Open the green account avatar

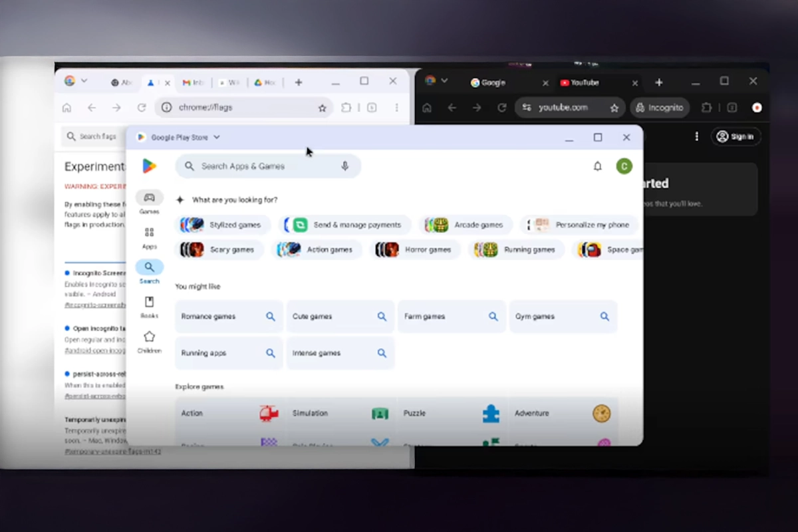[x=624, y=166]
